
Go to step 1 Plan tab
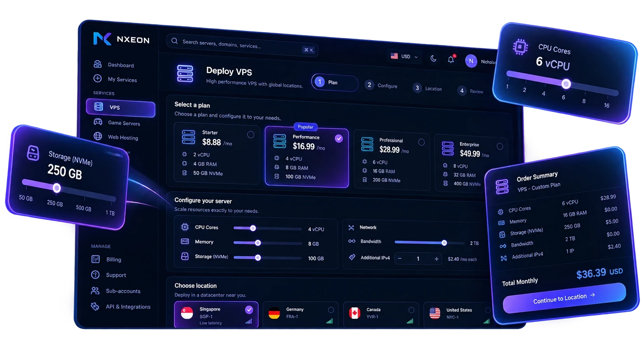(334, 82)
